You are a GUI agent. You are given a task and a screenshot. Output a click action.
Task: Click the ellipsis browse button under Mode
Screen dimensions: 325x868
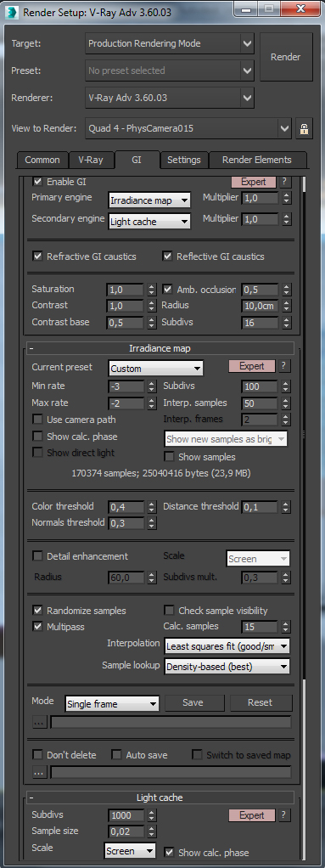39,722
